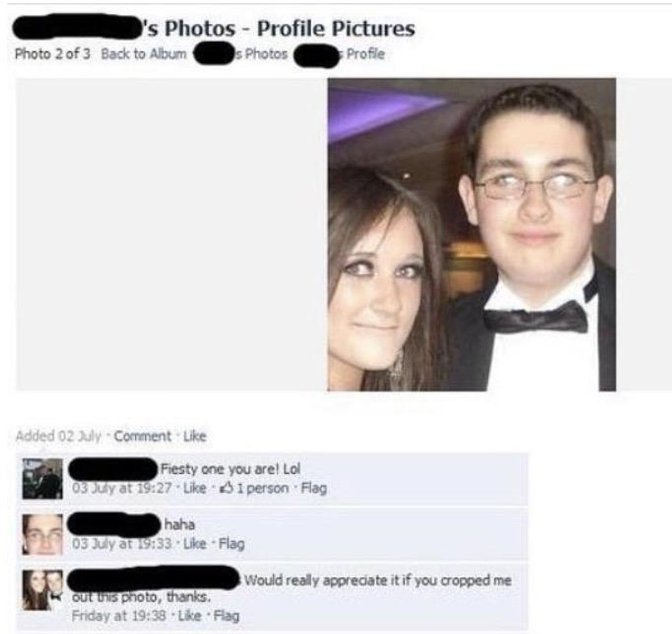Image resolution: width=672 pixels, height=634 pixels.
Task: Open first commenter's avatar thumbnail
Action: [43, 478]
